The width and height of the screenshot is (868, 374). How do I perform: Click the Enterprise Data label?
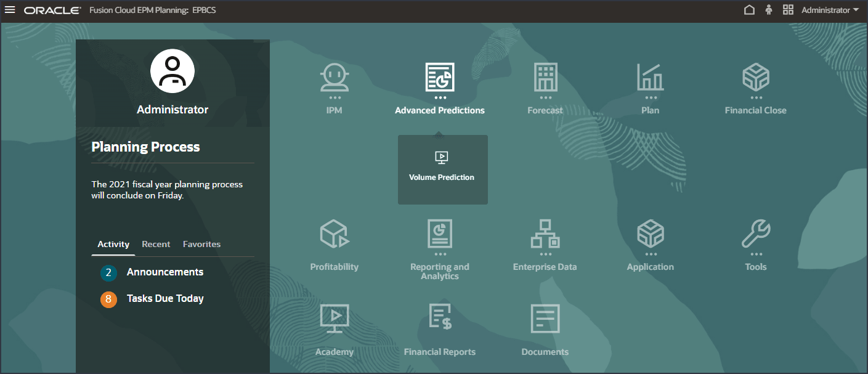click(x=545, y=267)
